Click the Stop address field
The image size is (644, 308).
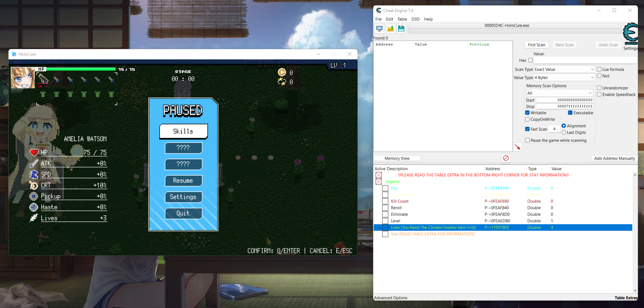click(565, 106)
